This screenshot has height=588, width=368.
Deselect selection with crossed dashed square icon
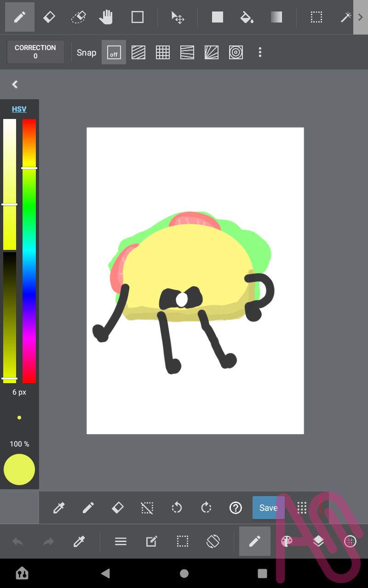147,508
